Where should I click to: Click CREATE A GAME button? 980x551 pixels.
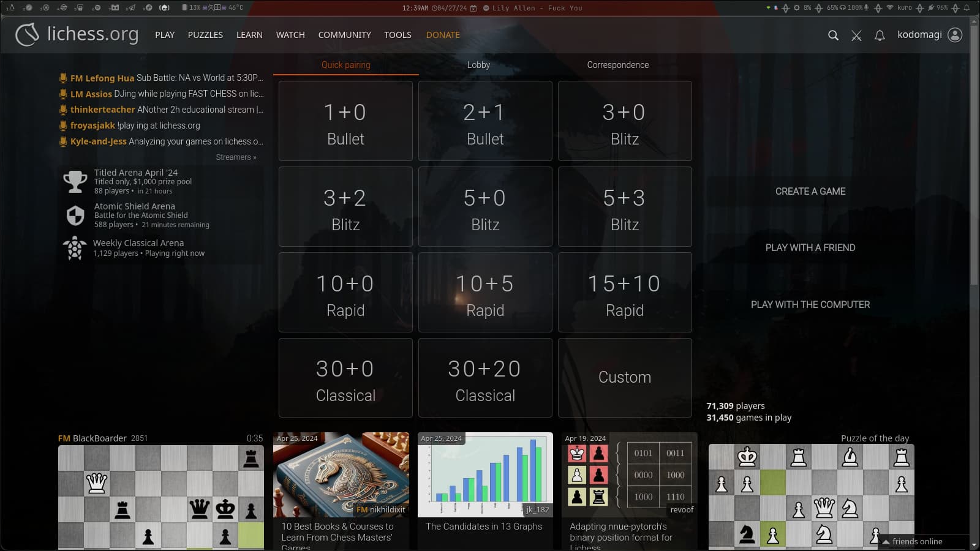[810, 192]
